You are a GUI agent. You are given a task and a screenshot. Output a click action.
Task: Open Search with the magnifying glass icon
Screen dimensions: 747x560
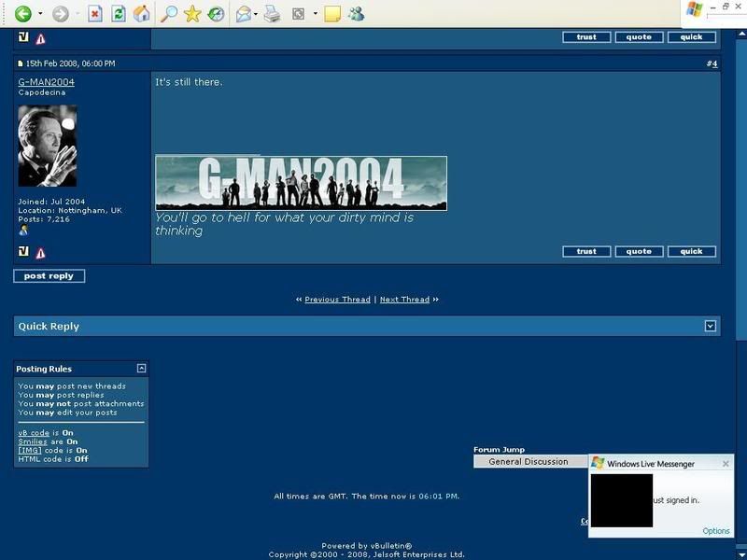coord(169,14)
